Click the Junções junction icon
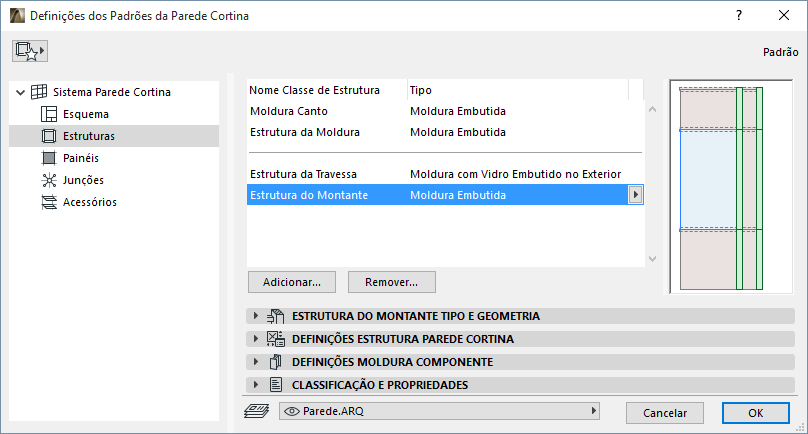This screenshot has height=434, width=808. click(49, 180)
